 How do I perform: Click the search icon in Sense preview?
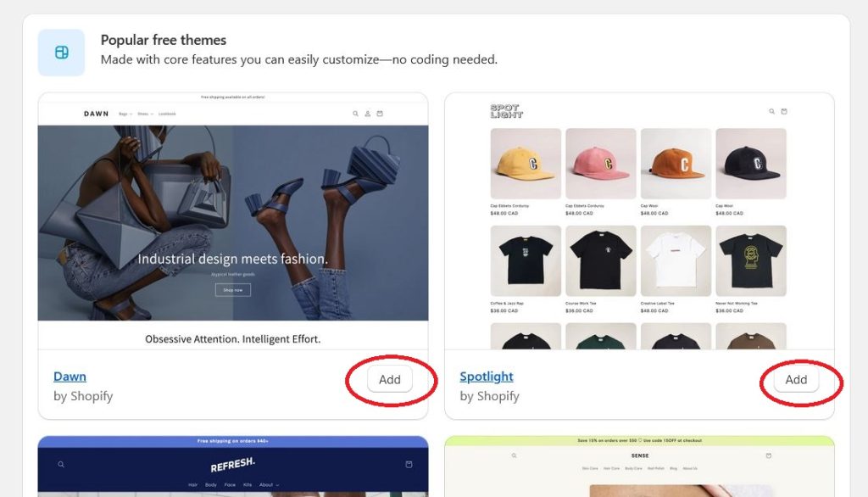[514, 455]
